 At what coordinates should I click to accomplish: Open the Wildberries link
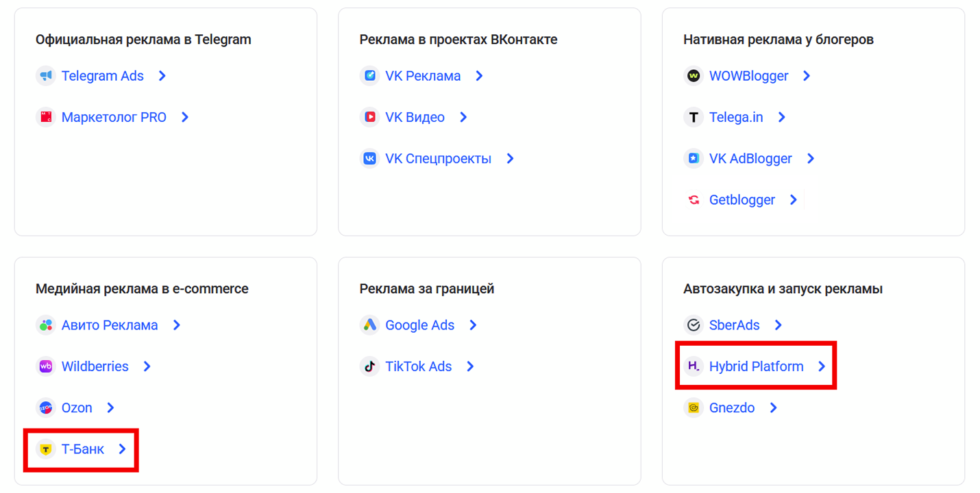[x=95, y=366]
